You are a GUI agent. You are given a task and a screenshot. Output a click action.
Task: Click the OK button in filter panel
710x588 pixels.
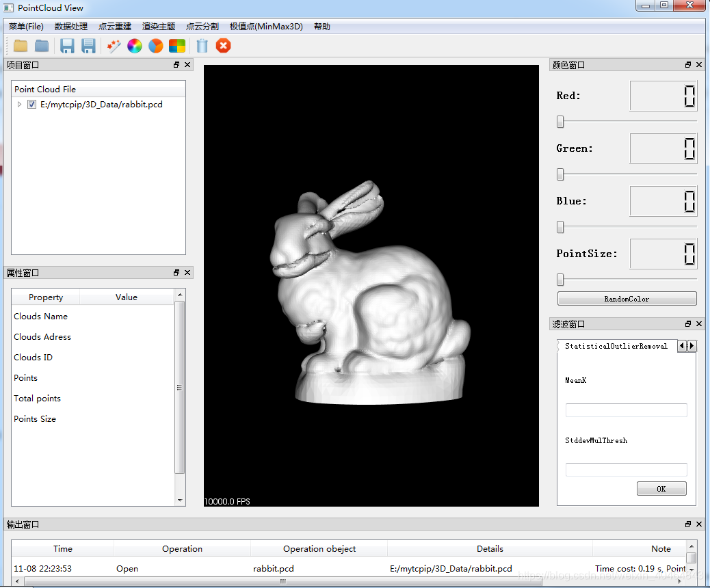661,489
